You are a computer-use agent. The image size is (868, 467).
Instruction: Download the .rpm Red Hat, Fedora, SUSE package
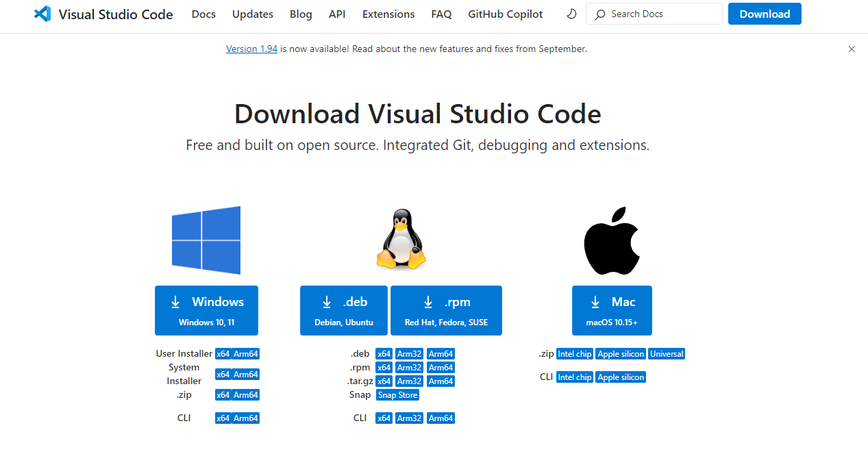446,310
